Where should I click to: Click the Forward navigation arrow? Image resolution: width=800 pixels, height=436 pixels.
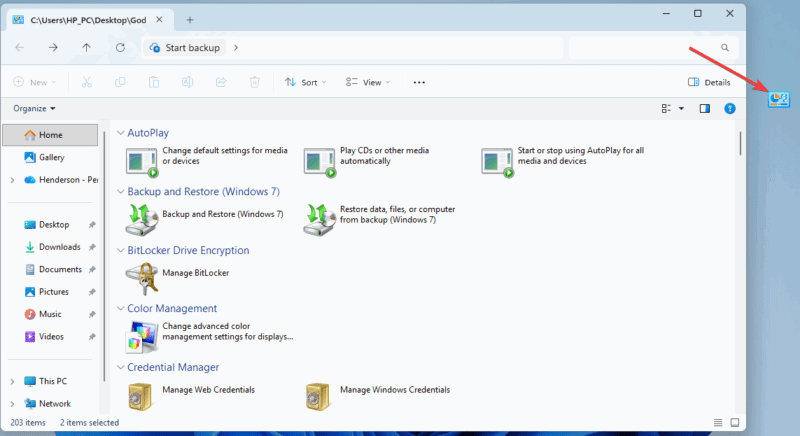53,47
